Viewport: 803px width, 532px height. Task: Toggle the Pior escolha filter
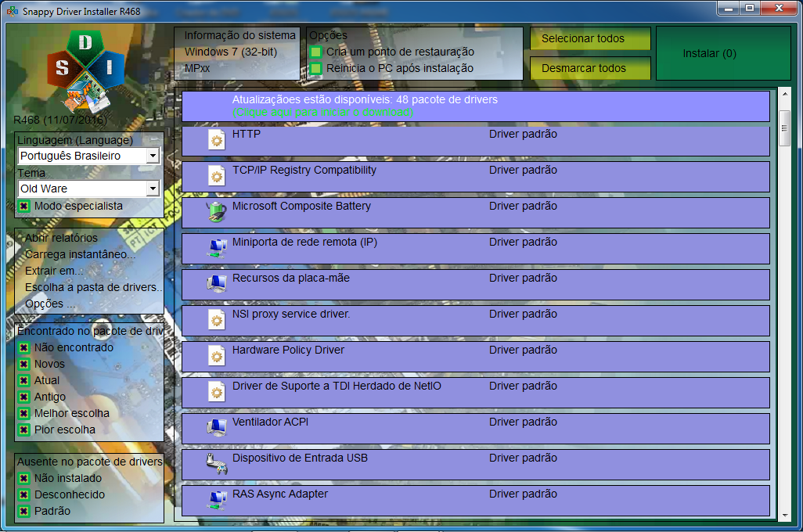(x=23, y=430)
